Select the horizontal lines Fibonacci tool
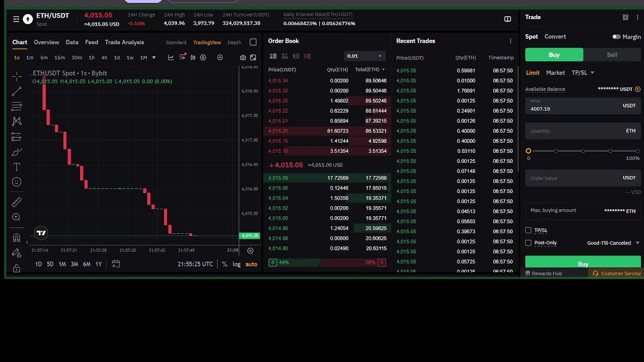Image resolution: width=644 pixels, height=362 pixels. pos(17,106)
